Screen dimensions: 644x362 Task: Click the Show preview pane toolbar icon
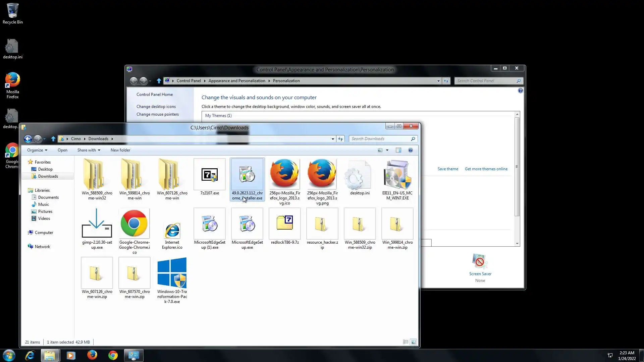coord(398,150)
